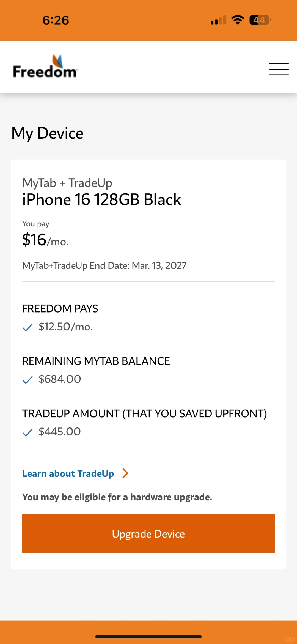Tap the 6:26 clock in status bar

point(56,20)
